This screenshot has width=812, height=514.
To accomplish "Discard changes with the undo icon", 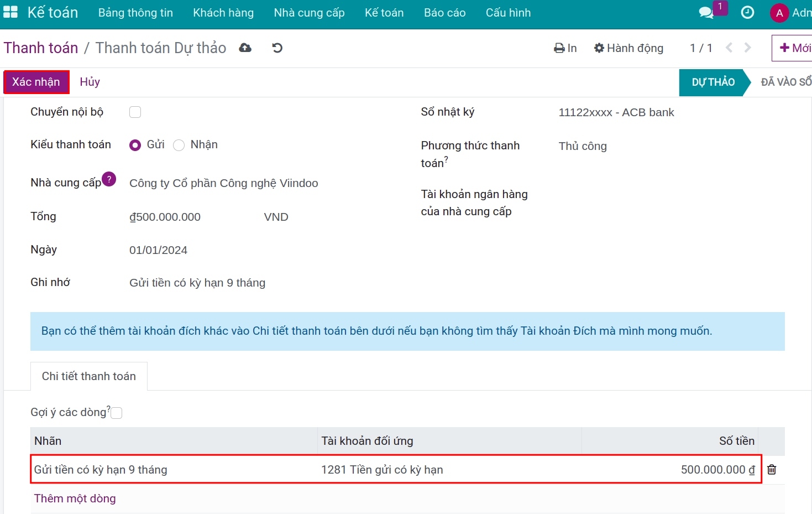I will click(277, 48).
